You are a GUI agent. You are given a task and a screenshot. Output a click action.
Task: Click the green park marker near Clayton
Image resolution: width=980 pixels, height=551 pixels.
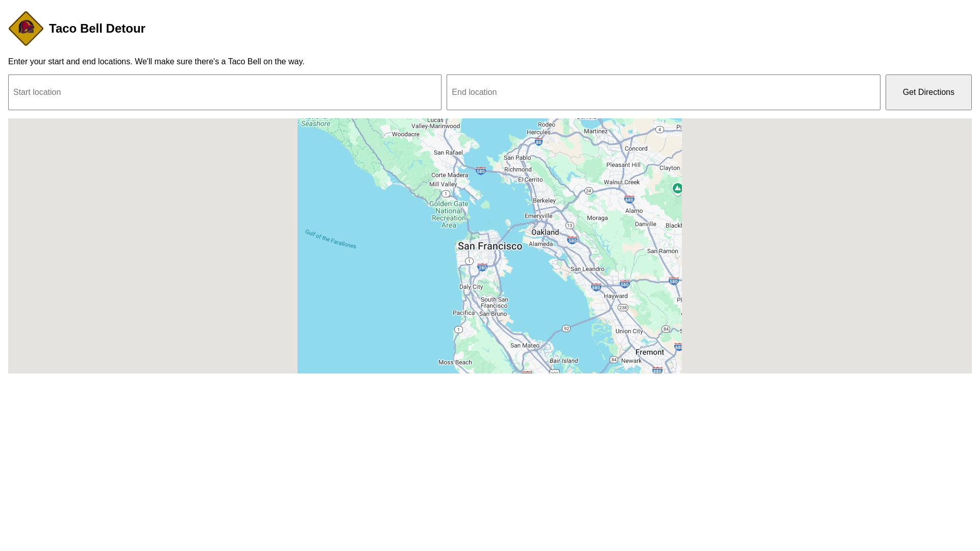[677, 189]
